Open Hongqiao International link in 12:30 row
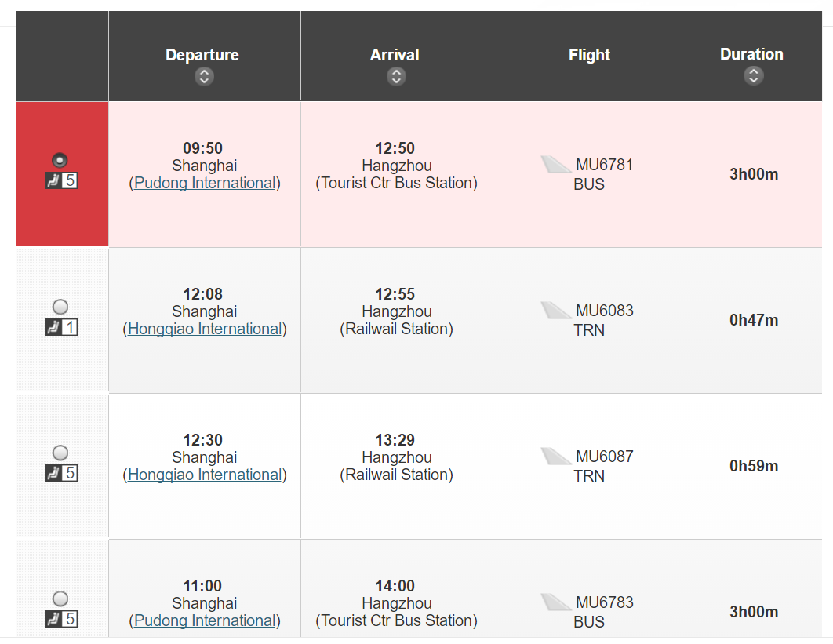 click(x=205, y=475)
